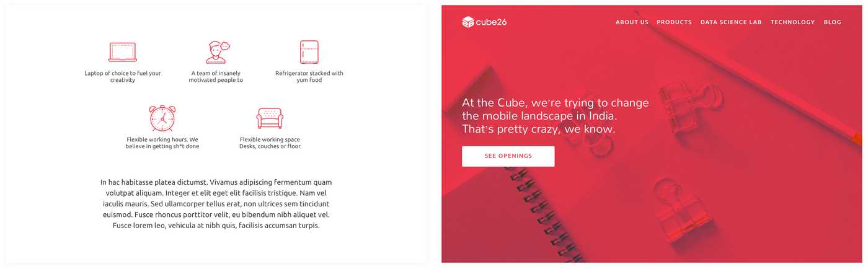Screen dimensions: 868x269
Task: Click the "Refrigerator stacked with yum food" caption
Action: (x=309, y=76)
